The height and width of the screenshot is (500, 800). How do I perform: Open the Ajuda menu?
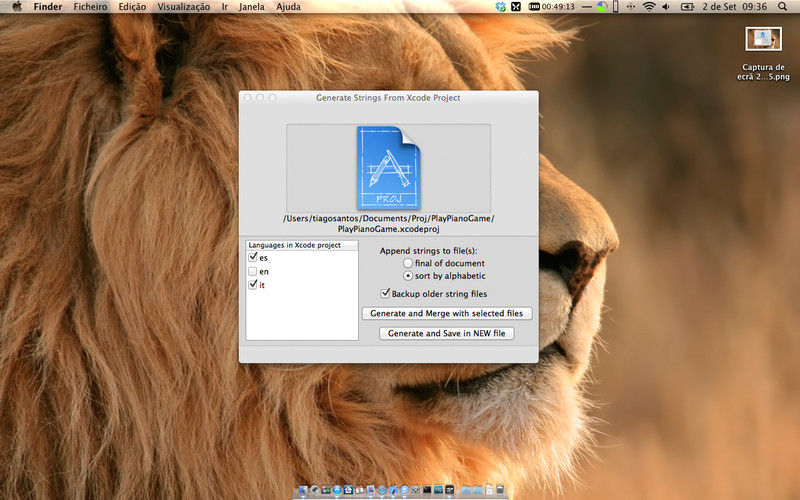[288, 7]
